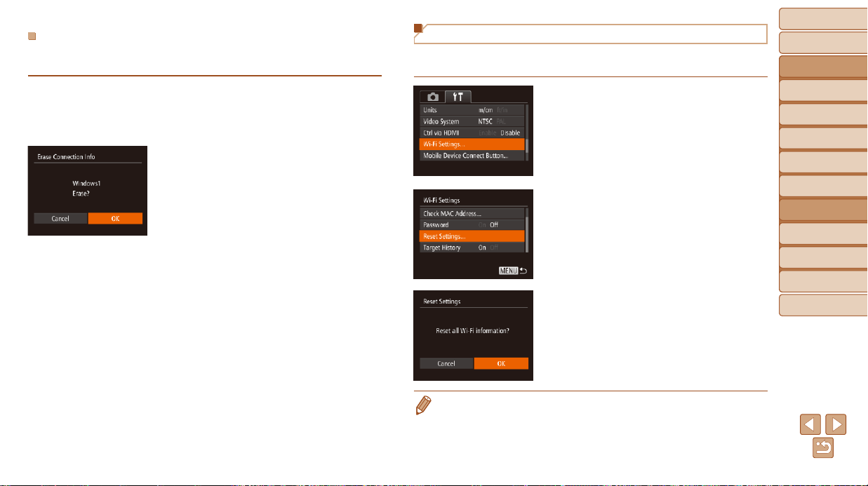Screen dimensions: 868x486
Task: Click the 'Erase Connection Info' dialog title
Action: click(65, 156)
